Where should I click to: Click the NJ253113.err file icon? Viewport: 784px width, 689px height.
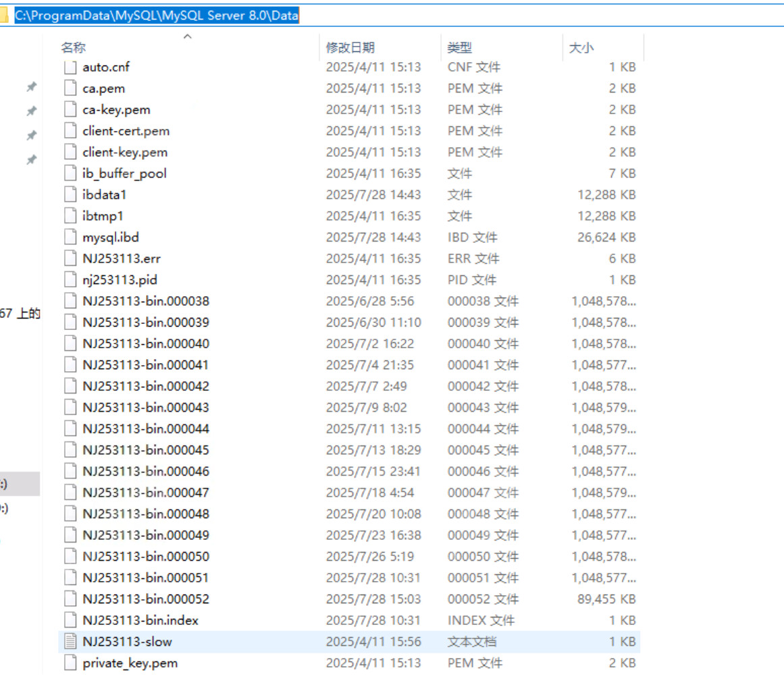click(70, 258)
